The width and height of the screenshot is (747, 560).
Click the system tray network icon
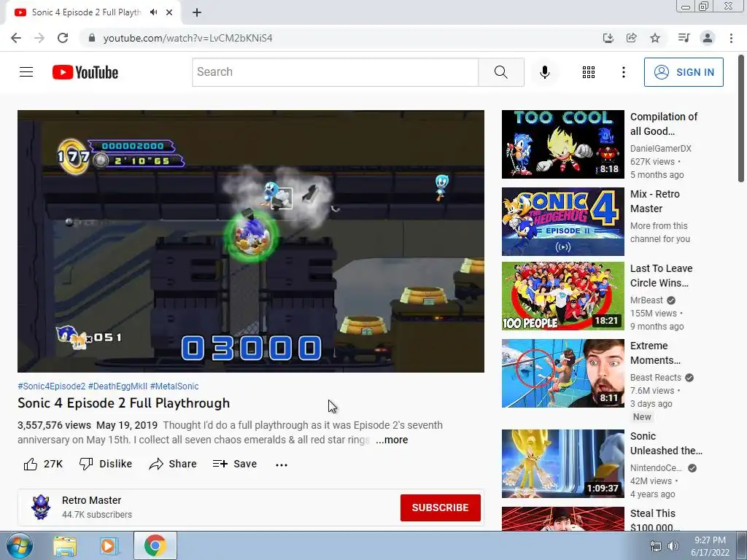(x=656, y=546)
